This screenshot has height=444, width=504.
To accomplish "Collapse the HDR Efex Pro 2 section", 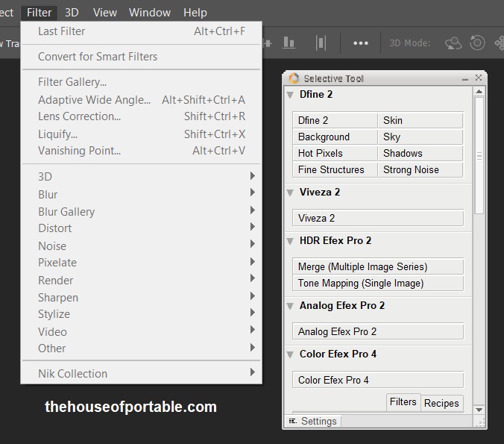I will pyautogui.click(x=290, y=241).
